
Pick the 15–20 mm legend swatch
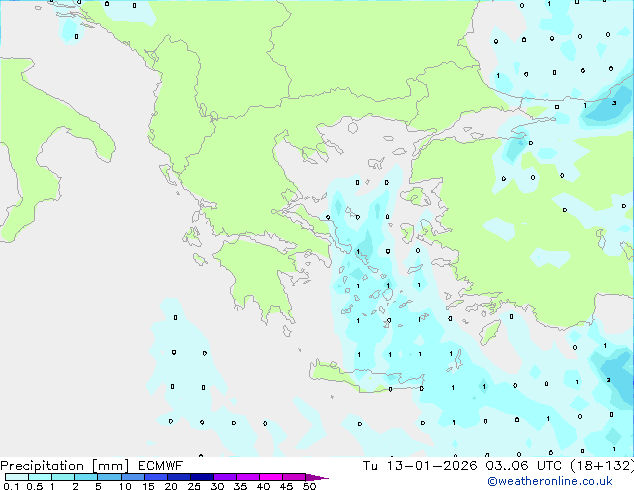[x=156, y=477]
